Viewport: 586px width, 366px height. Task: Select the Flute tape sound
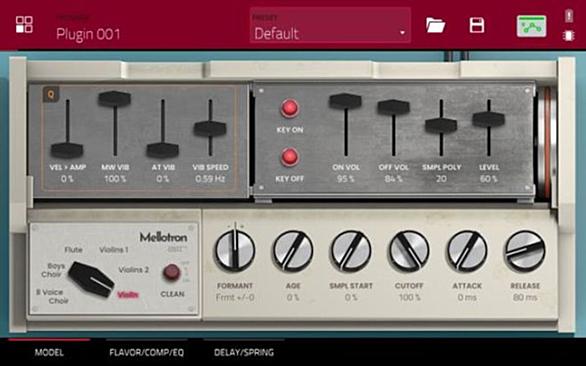[73, 249]
